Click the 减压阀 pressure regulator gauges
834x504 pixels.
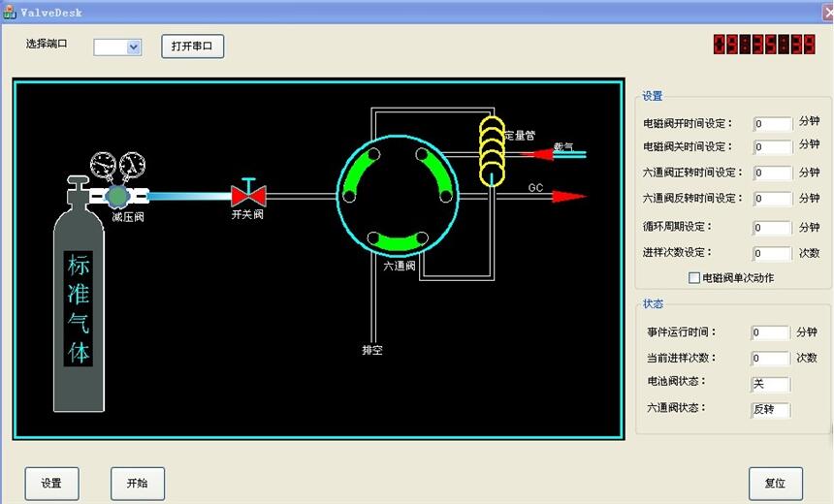116,170
